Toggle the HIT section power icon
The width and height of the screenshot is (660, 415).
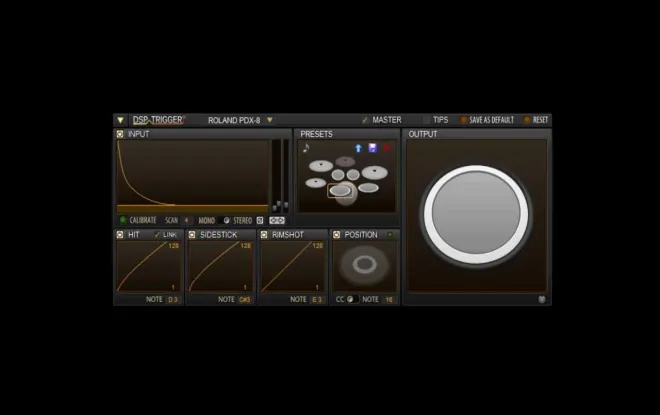pos(120,234)
